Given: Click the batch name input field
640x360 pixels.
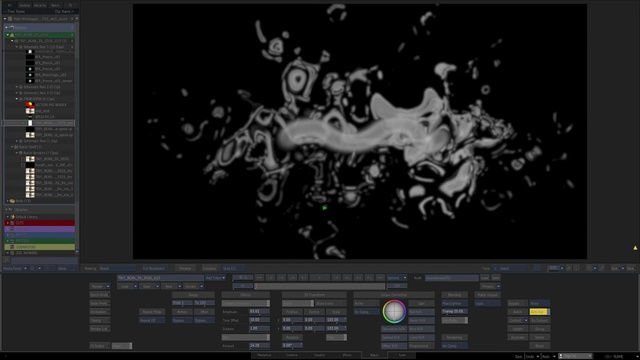Looking at the screenshot, I should (x=160, y=278).
